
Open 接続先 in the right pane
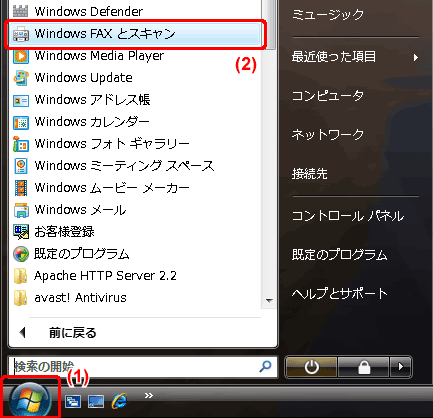point(310,174)
